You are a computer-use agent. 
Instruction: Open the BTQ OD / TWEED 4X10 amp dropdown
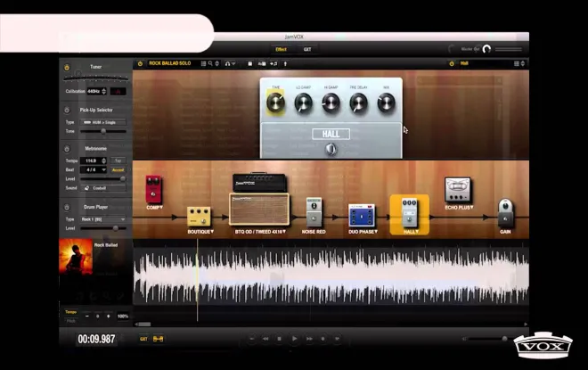click(x=284, y=232)
